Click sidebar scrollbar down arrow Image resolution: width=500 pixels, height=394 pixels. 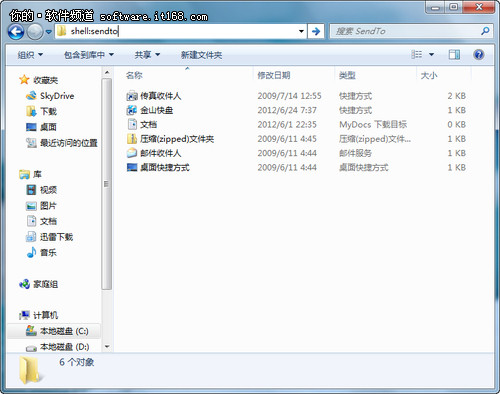point(107,347)
